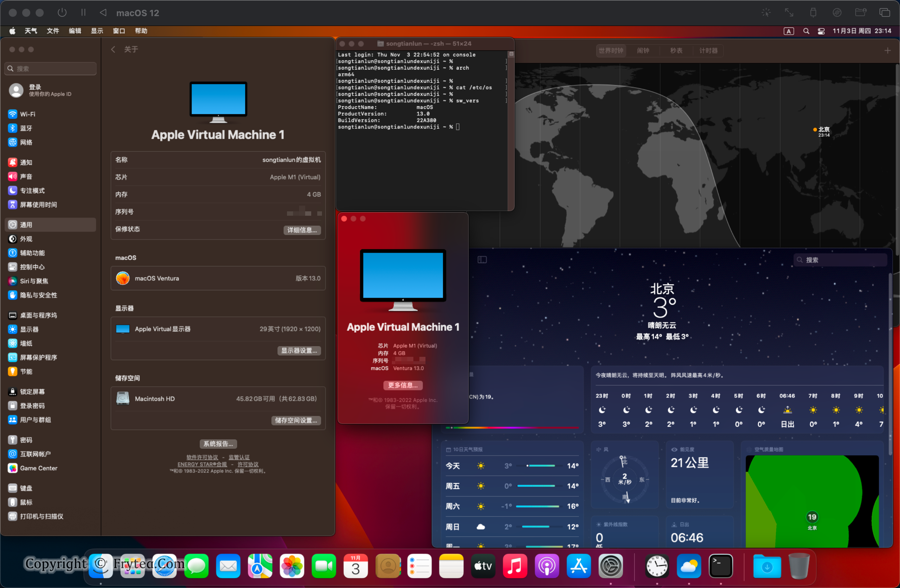Open Control Center from menu bar
The image size is (900, 588).
[x=821, y=31]
